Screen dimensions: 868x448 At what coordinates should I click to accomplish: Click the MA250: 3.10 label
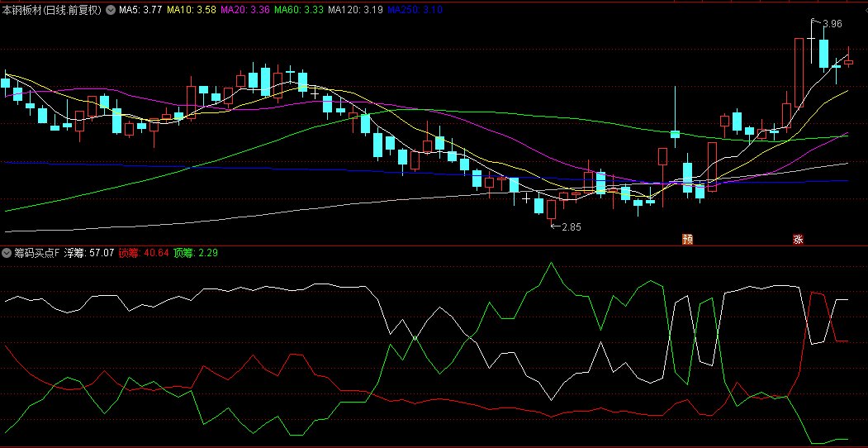point(415,9)
